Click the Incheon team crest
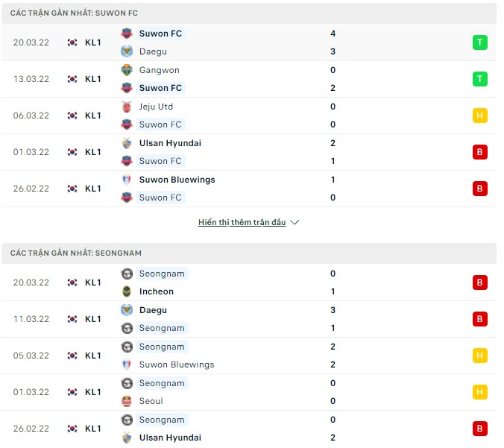The image size is (504, 448). 126,291
